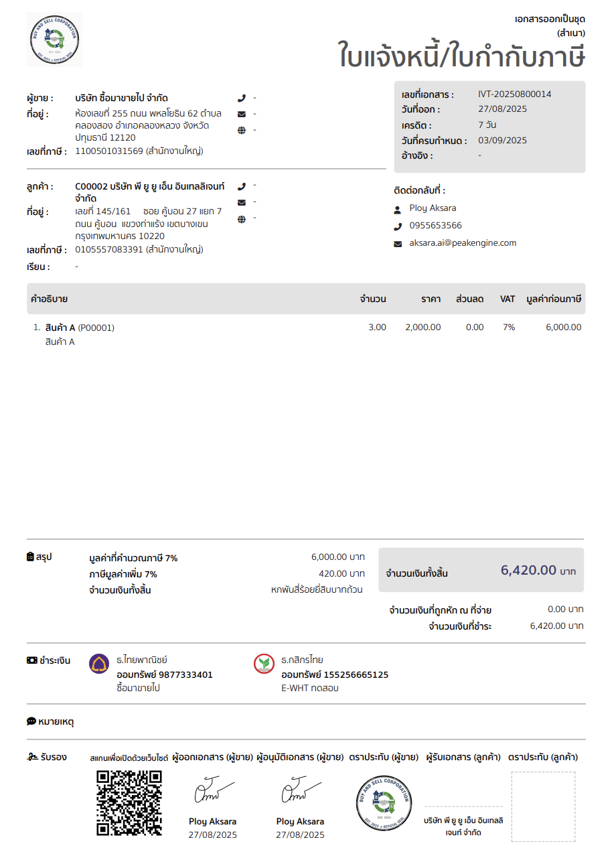Screen dimensions: 616x868
Task: Click the signing icon beside รับรอง
Action: tap(32, 757)
